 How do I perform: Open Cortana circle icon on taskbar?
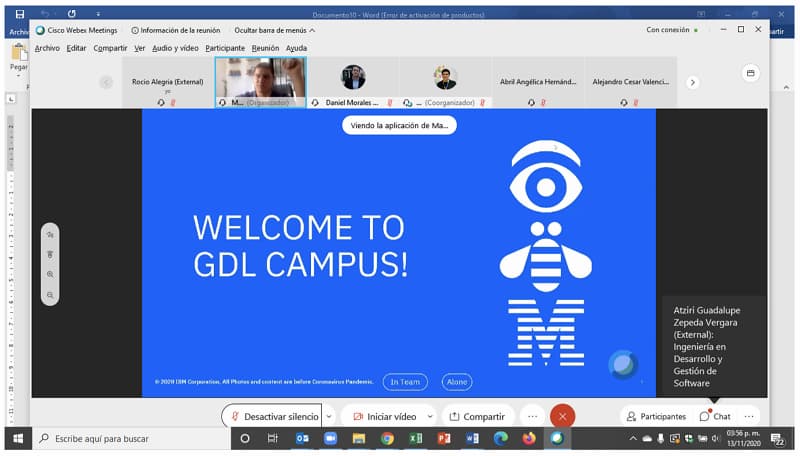coord(245,438)
